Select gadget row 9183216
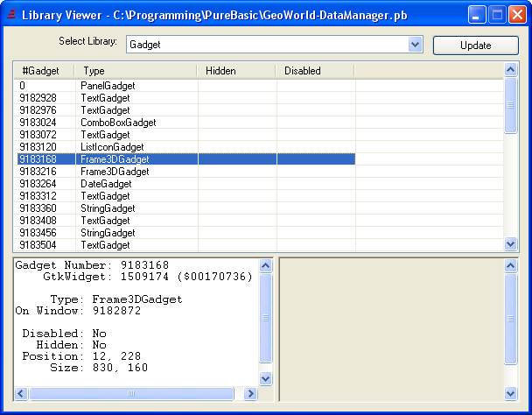 click(185, 171)
